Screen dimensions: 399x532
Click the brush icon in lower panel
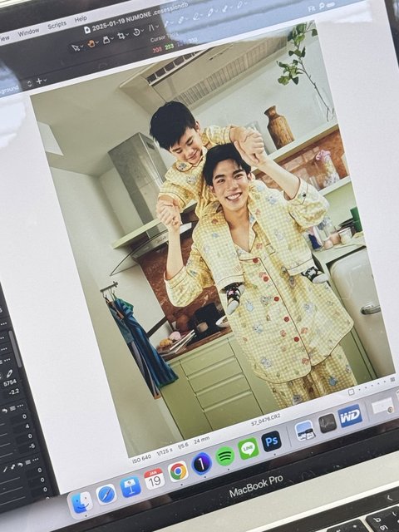[5, 470]
